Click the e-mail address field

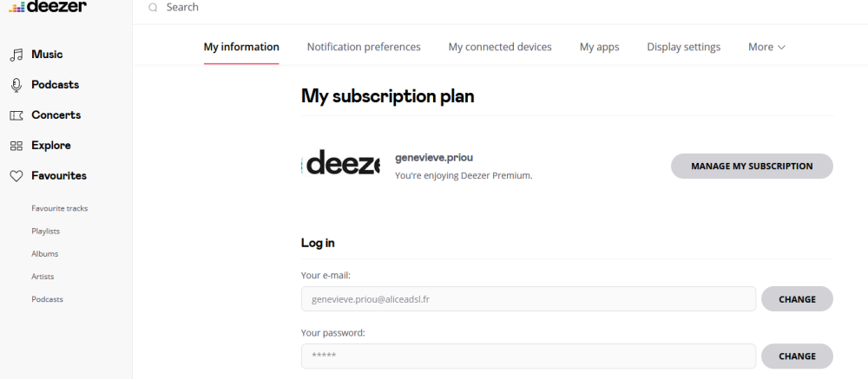click(x=529, y=299)
